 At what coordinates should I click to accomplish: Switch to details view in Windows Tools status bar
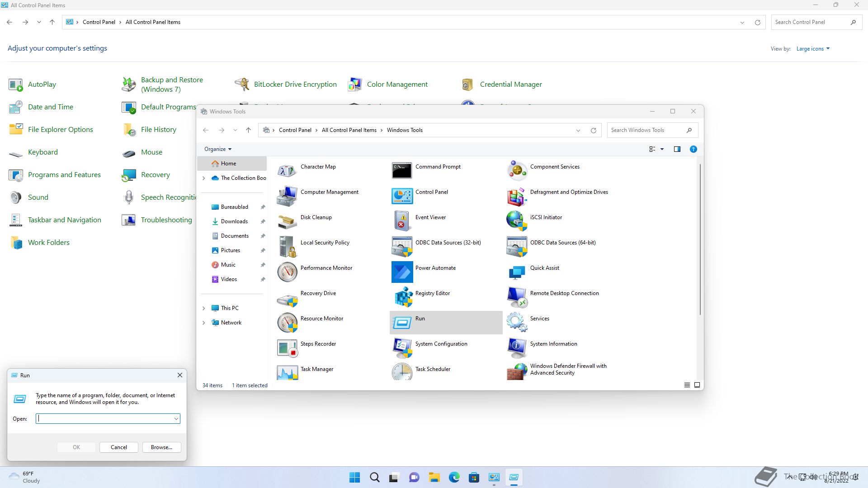(687, 385)
